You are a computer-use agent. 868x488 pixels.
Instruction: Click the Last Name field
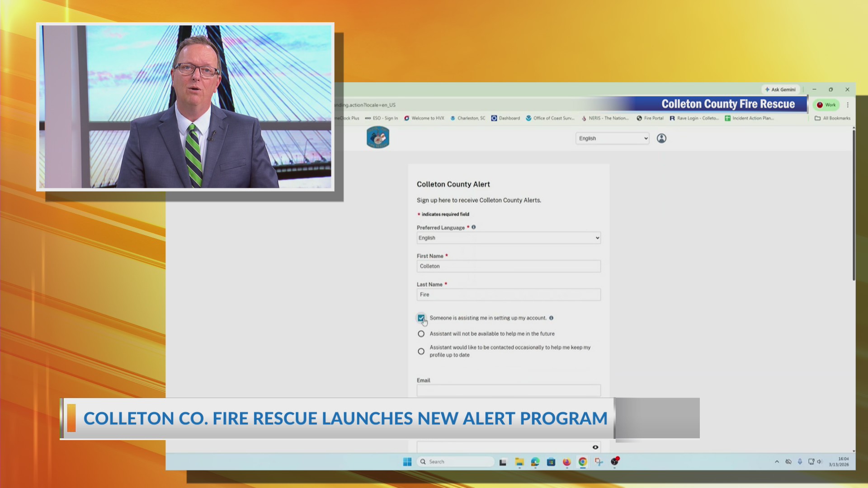tap(509, 295)
